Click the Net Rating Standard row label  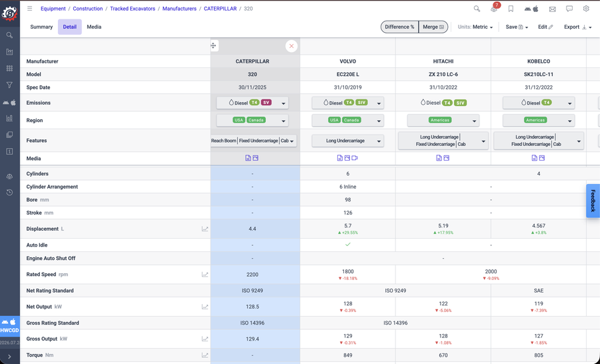coord(50,291)
